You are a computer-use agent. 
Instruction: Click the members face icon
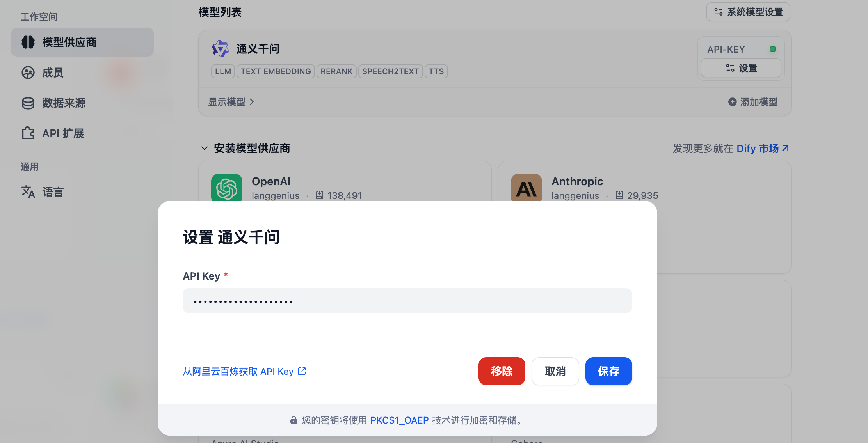pyautogui.click(x=28, y=73)
